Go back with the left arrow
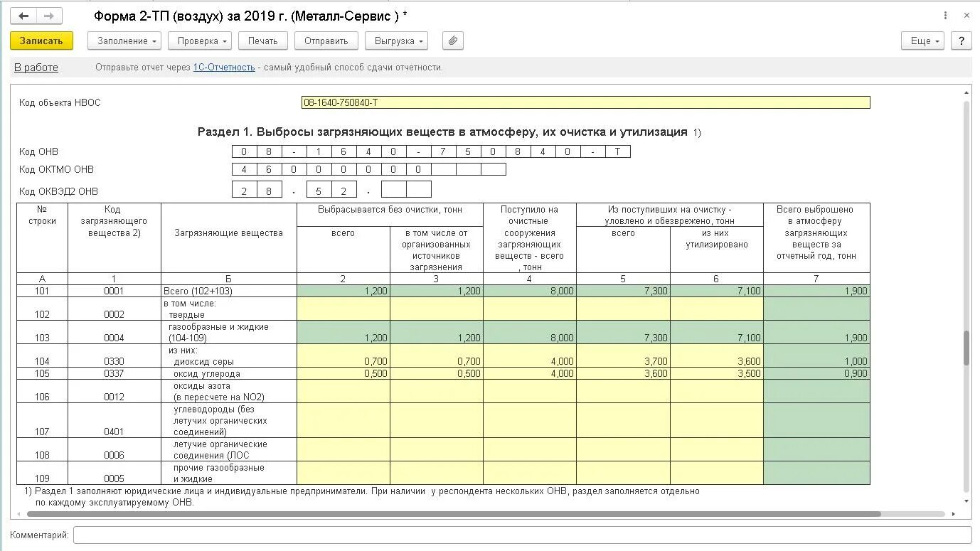This screenshot has width=980, height=551. coord(24,16)
